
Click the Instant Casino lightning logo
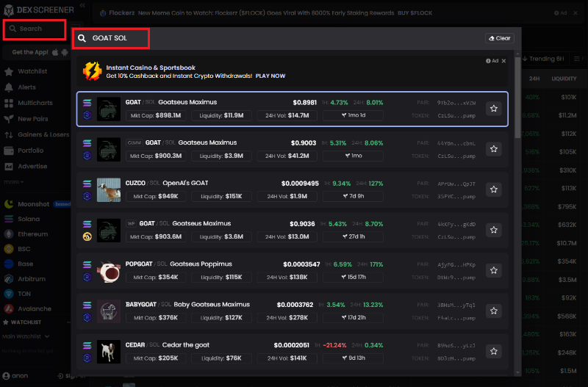point(93,71)
